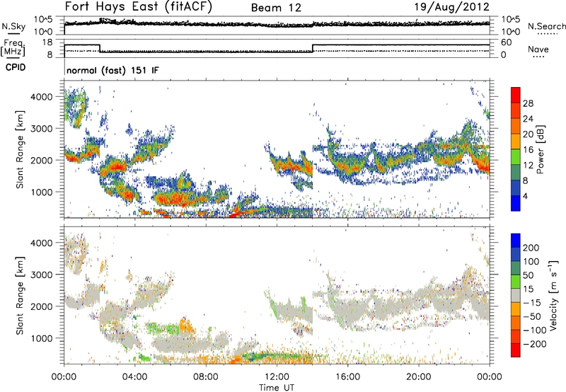Click the '24' label on the Power colorbar
Viewport: 566px width, 392px height.
click(x=528, y=119)
